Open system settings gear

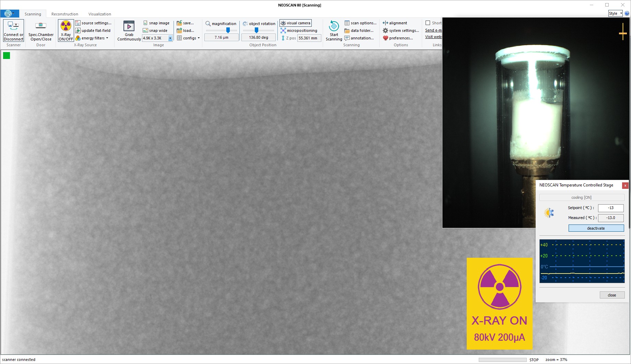tap(385, 31)
